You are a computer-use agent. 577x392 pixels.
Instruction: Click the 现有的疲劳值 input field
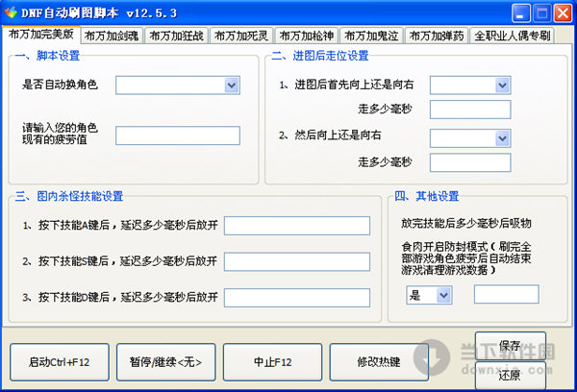pyautogui.click(x=178, y=135)
